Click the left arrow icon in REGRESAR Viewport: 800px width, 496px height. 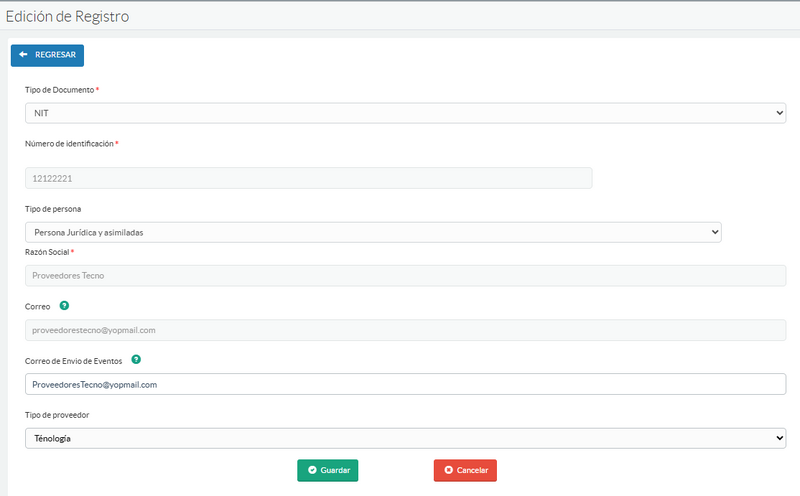[24, 55]
